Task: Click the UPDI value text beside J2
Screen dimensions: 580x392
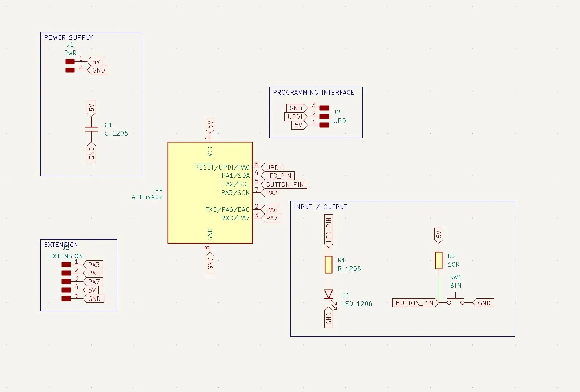Action: point(341,121)
